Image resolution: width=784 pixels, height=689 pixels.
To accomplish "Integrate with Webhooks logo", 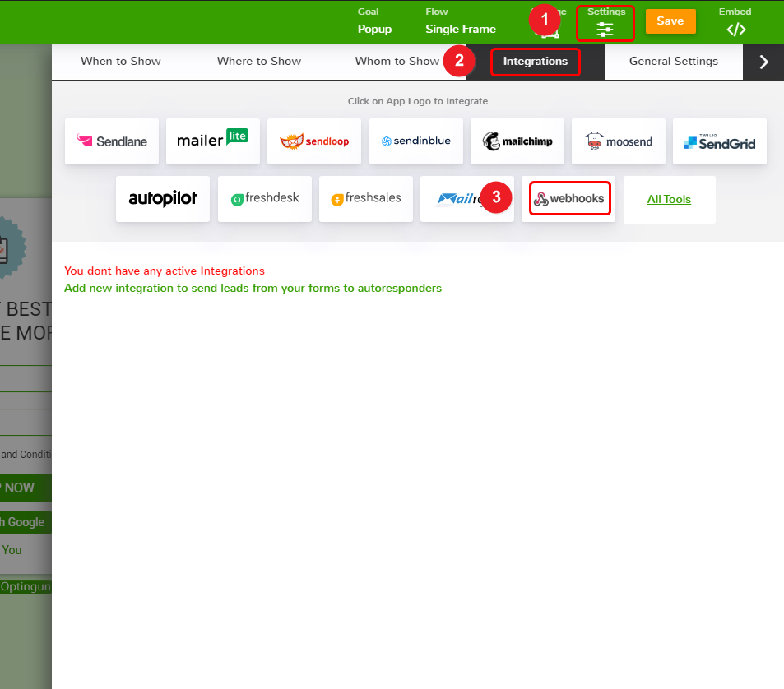I will click(568, 199).
